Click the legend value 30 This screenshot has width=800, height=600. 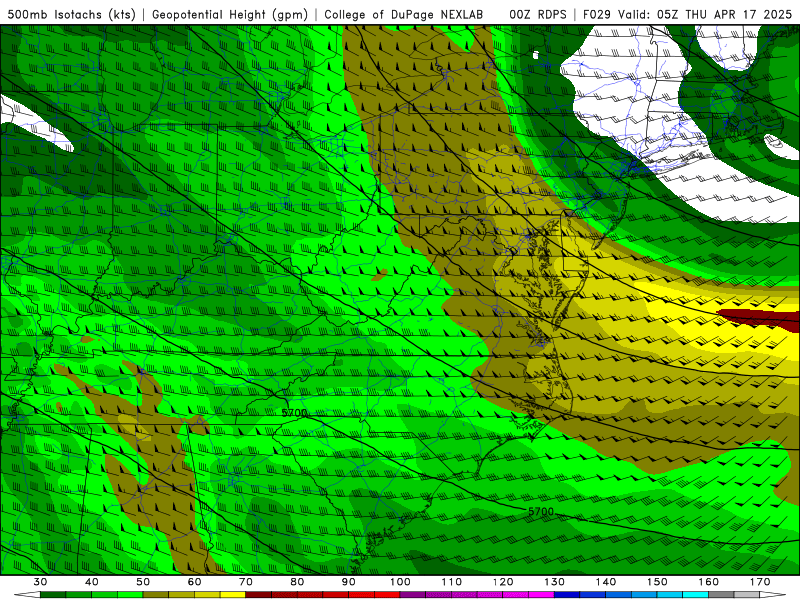(40, 582)
